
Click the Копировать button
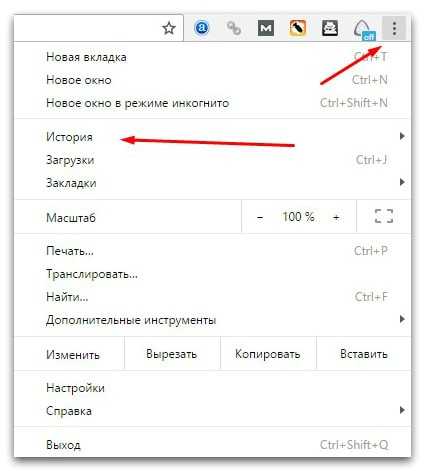tap(268, 353)
